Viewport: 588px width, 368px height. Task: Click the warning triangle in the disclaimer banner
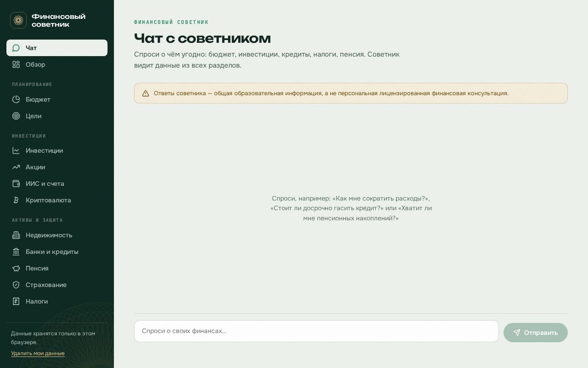coord(146,93)
